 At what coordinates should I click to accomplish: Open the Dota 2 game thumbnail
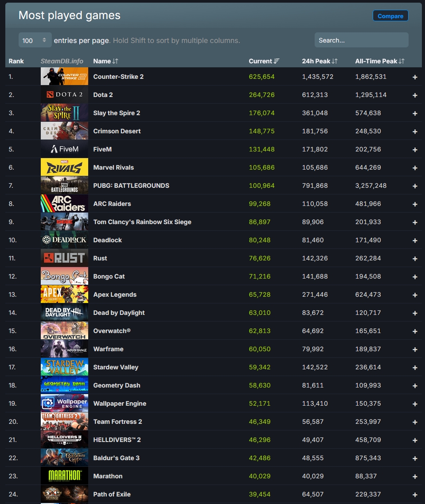pyautogui.click(x=64, y=94)
